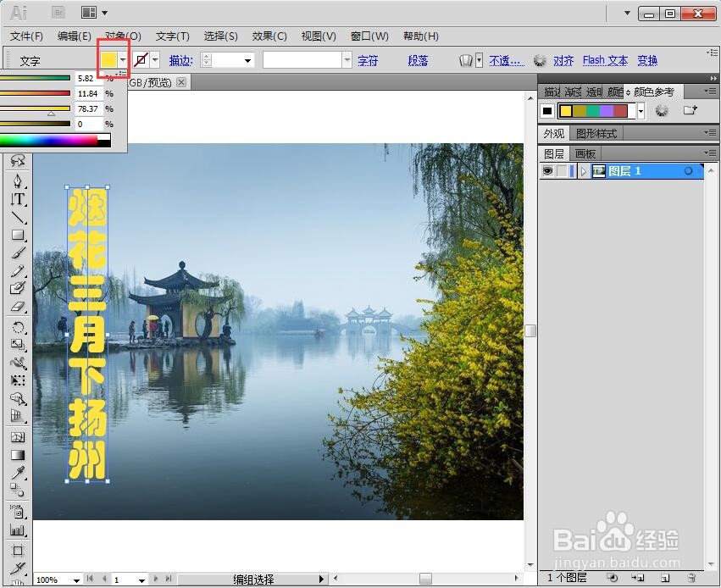This screenshot has height=588, width=721.
Task: Select the Eraser tool
Action: coord(18,306)
